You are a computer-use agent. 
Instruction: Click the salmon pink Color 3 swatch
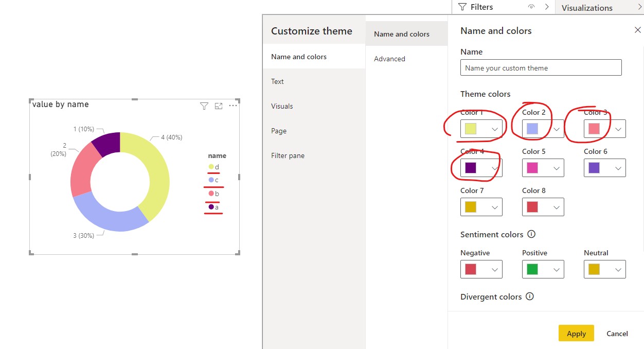[594, 129]
